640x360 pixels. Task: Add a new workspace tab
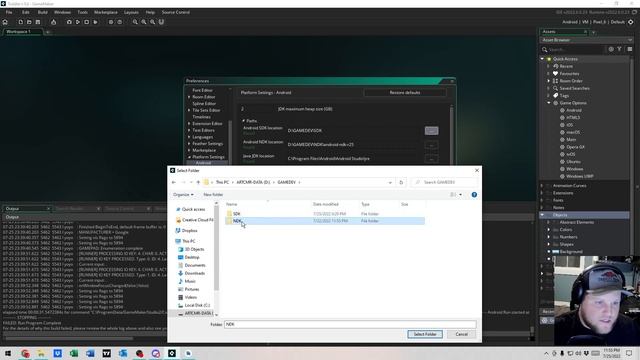[48, 32]
